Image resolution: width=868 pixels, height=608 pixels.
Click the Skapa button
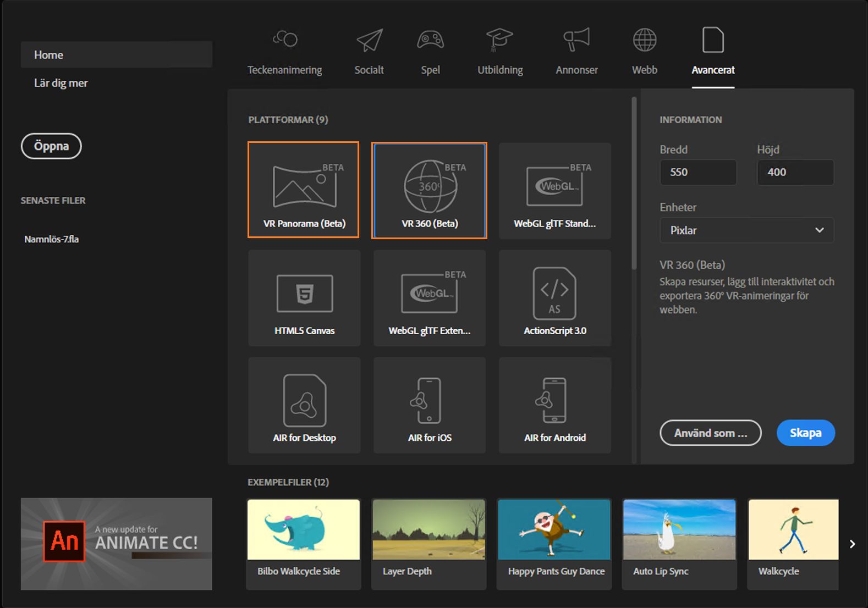pyautogui.click(x=806, y=433)
